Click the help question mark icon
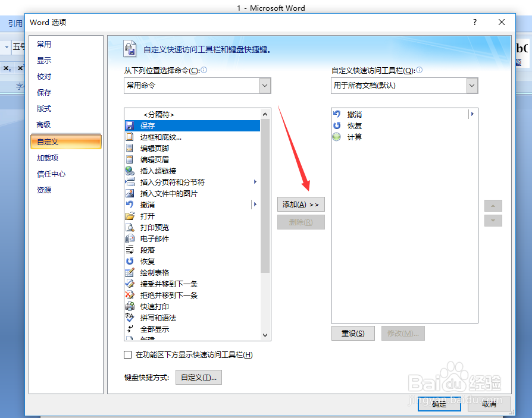Viewport: 532px width, 418px height. 475,22
